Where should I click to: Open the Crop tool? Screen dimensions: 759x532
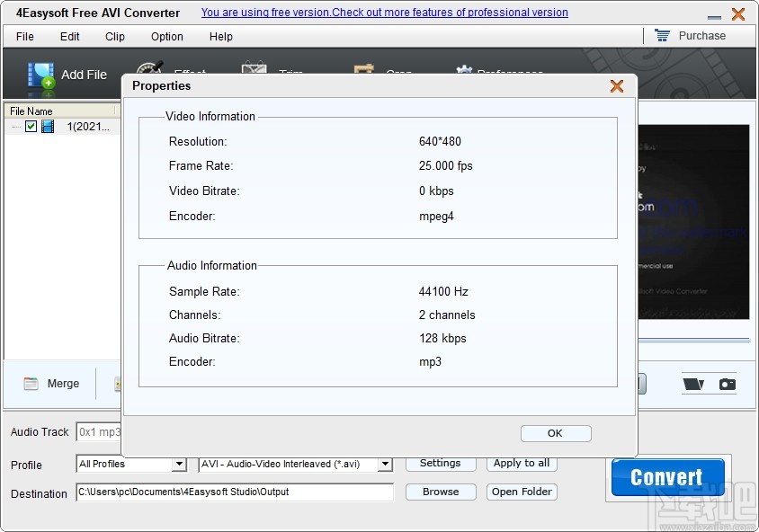click(363, 69)
